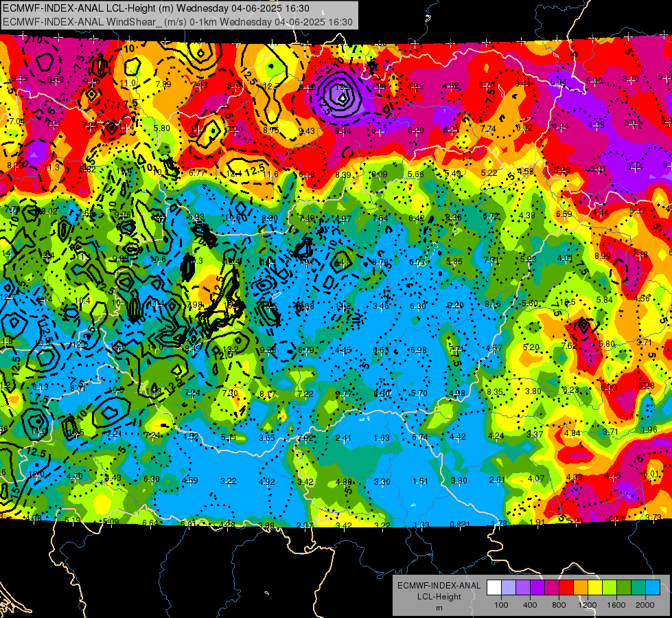
Task: Click the legend unit label m
Action: [x=439, y=608]
